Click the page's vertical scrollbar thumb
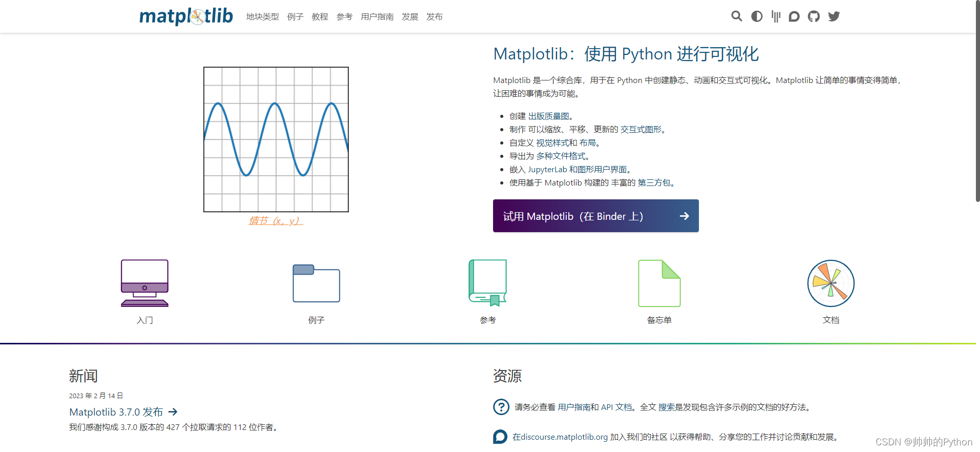 click(x=977, y=101)
